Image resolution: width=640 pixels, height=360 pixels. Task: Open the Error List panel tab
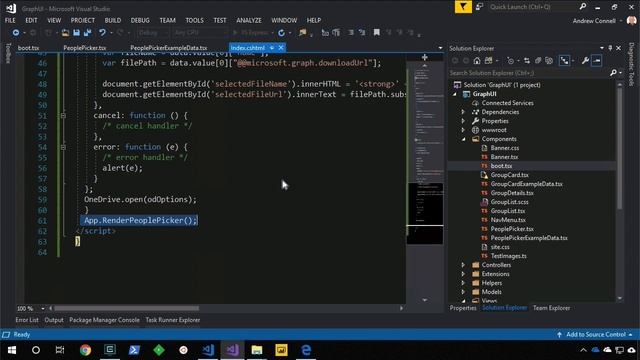tap(27, 320)
